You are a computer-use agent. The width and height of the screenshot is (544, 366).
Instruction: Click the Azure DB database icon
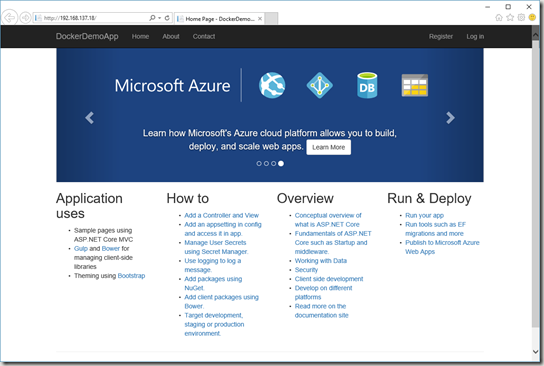click(367, 85)
